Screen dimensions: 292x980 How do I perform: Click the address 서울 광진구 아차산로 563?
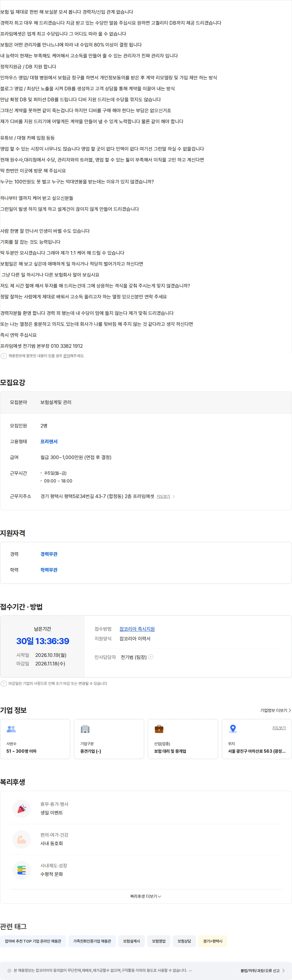(x=257, y=751)
